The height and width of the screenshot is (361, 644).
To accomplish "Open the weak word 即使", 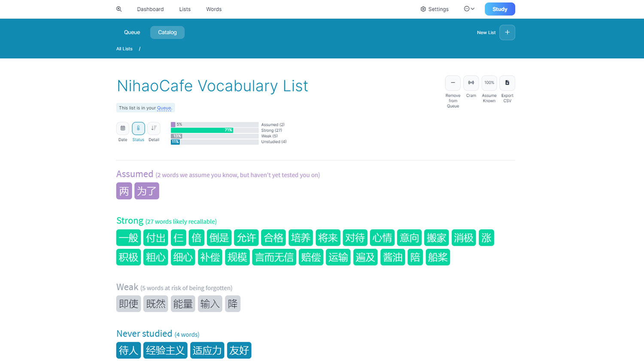I will click(128, 304).
